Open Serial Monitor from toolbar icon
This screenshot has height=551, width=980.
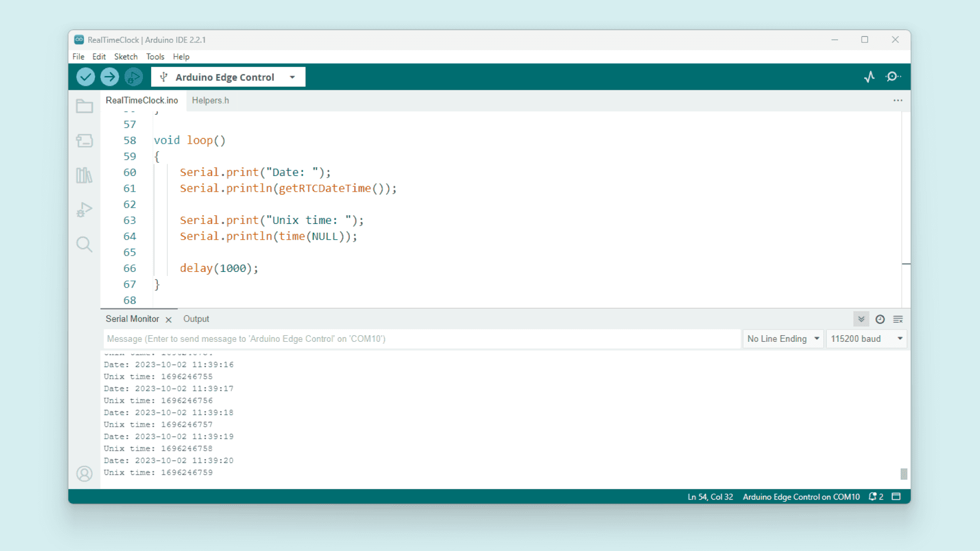click(x=893, y=77)
